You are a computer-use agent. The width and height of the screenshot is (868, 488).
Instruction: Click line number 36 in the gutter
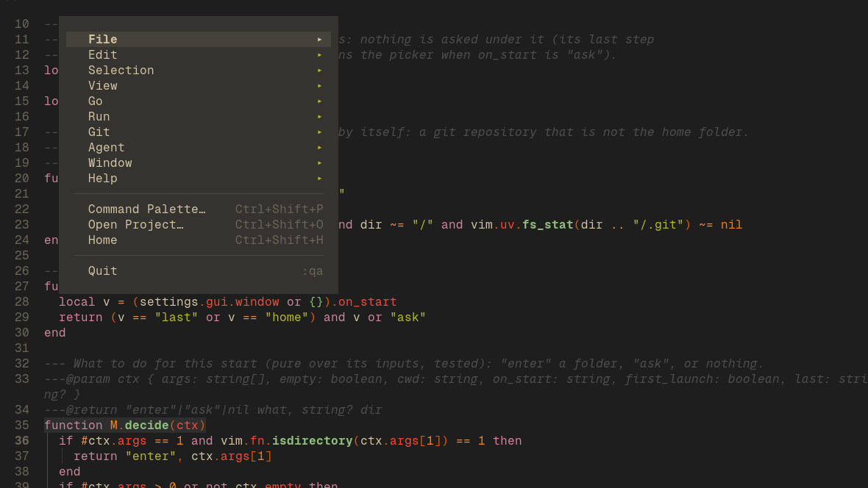pyautogui.click(x=21, y=441)
